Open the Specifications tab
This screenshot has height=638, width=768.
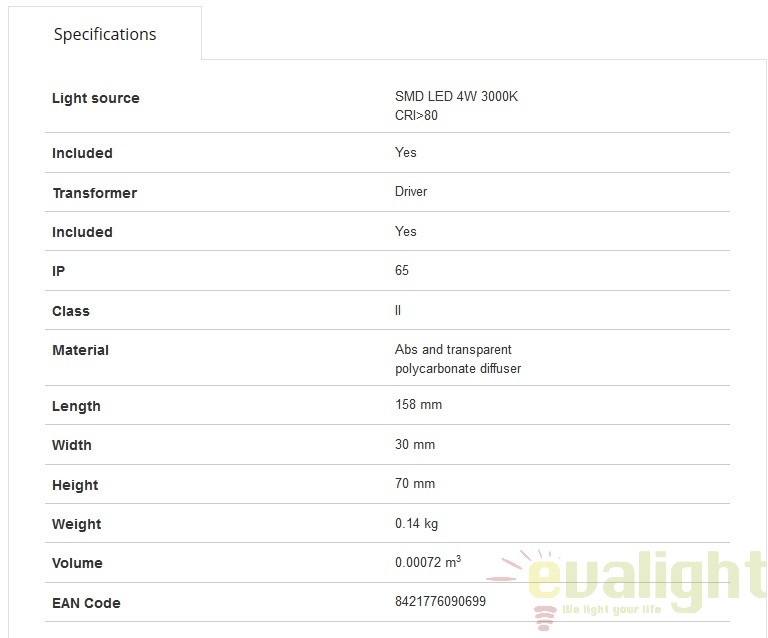coord(105,34)
